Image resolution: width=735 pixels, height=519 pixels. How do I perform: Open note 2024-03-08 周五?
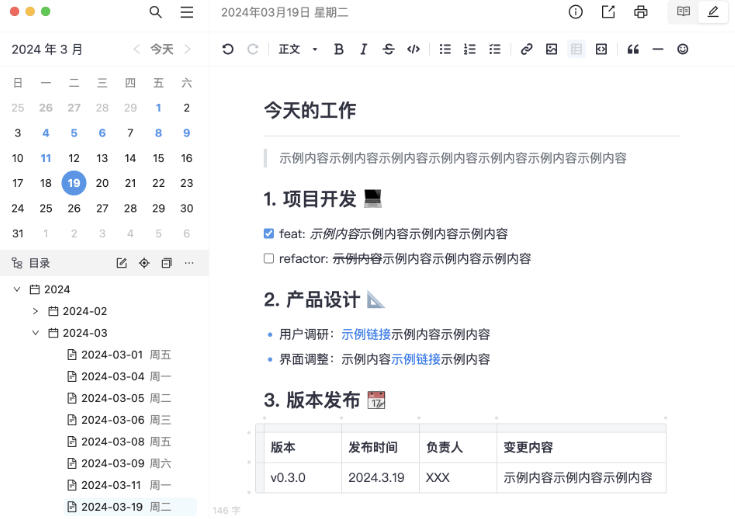pos(119,442)
